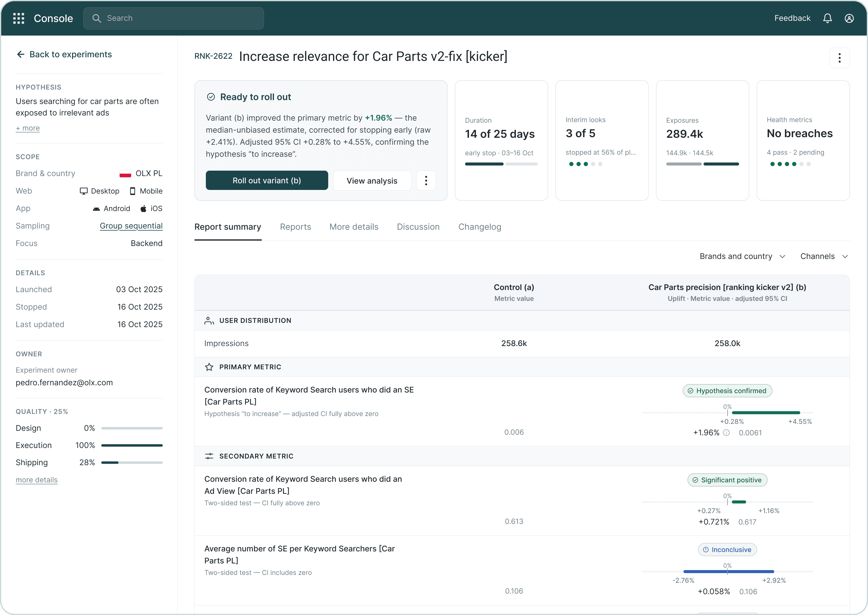Click the Significant positive badge
Screen dimensions: 868x615
(x=727, y=480)
